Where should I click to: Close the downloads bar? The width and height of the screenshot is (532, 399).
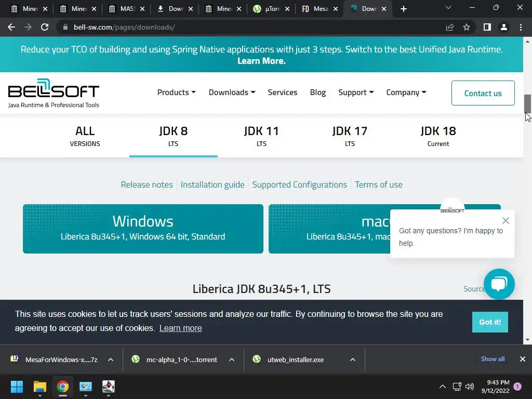(523, 359)
